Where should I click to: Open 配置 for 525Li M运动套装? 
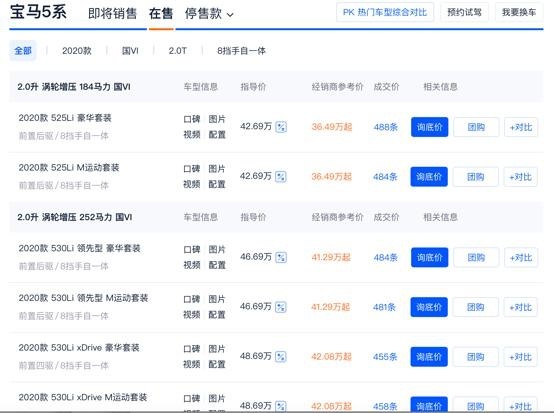pos(217,184)
